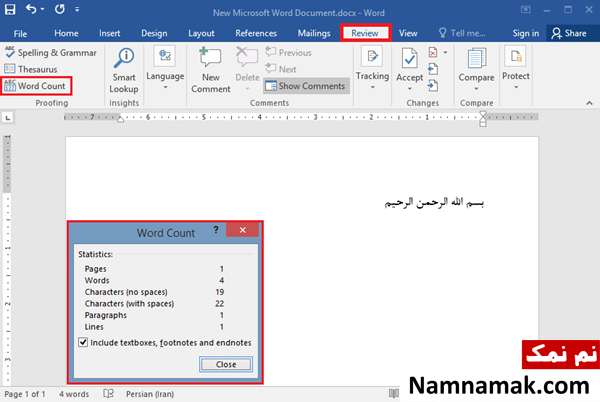Run Spelling & Grammar check
The height and width of the screenshot is (402, 600).
[x=50, y=53]
